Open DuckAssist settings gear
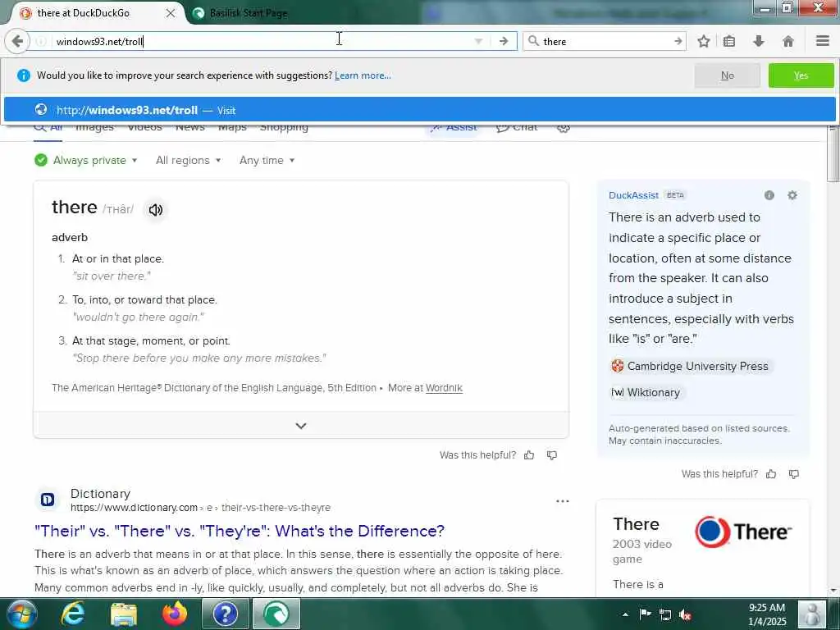Screen dimensions: 840x630 click(x=792, y=195)
